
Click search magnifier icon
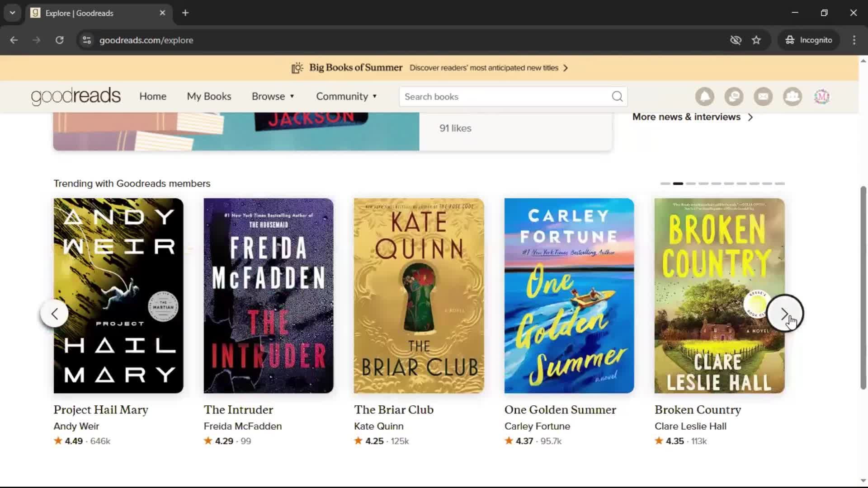click(x=617, y=97)
